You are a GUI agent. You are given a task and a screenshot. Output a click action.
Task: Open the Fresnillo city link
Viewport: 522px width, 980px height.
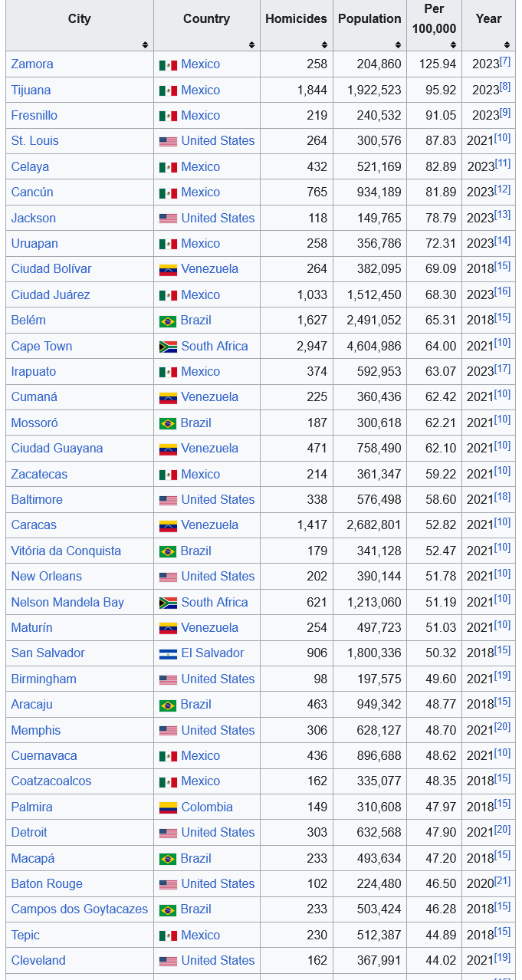[34, 115]
